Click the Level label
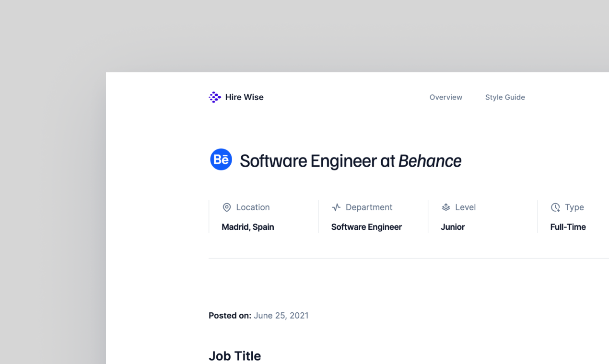The width and height of the screenshot is (609, 364). [465, 207]
